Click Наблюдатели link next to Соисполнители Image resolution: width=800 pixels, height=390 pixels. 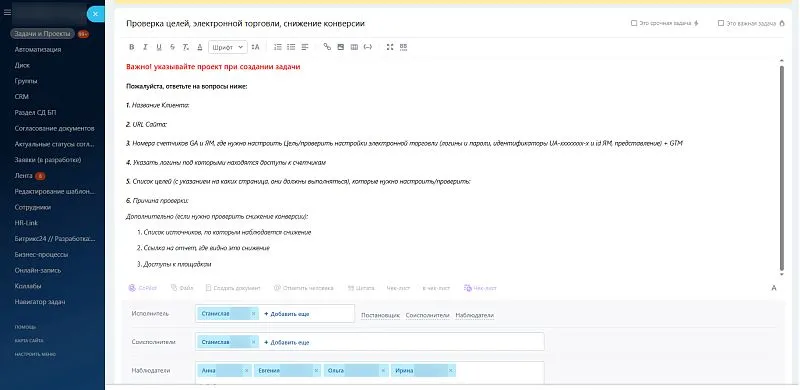[x=474, y=315]
